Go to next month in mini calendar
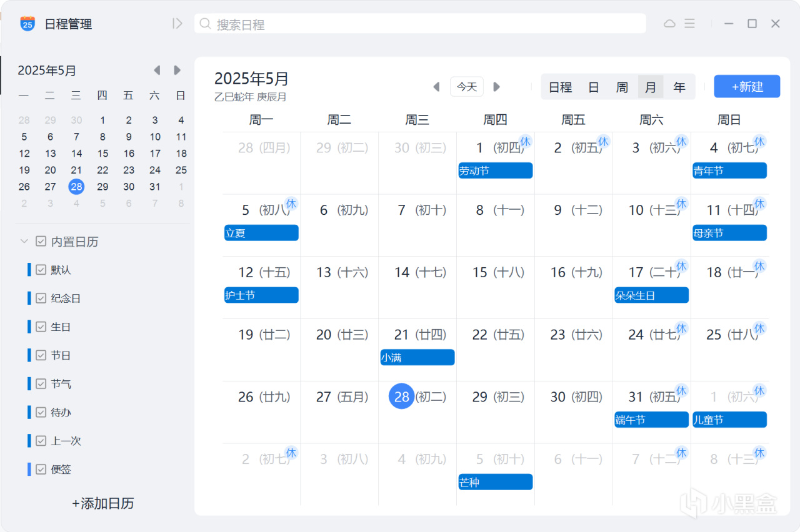 click(x=177, y=71)
